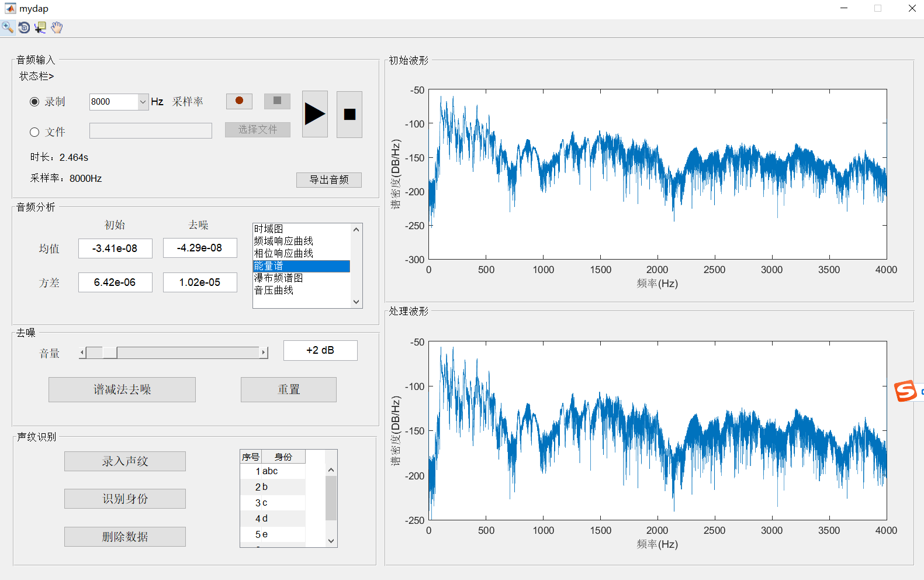Select 瀑布频谱图 in analysis list
Viewport: 924px width, 580px height.
(x=302, y=278)
